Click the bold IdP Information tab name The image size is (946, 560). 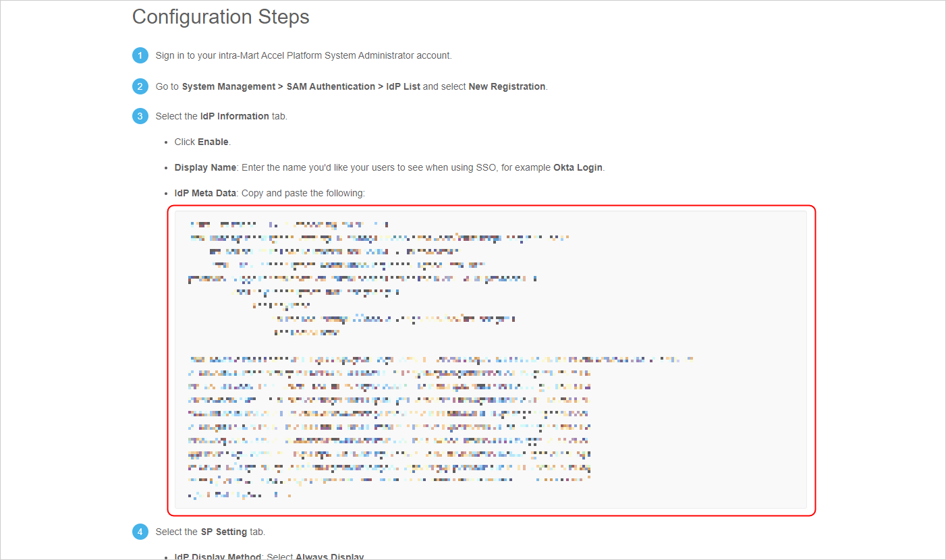tap(234, 116)
